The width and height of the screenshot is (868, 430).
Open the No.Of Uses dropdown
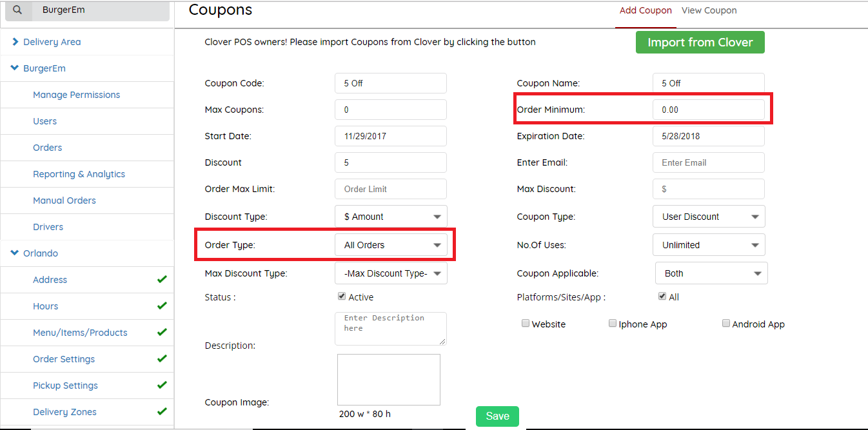pyautogui.click(x=709, y=245)
